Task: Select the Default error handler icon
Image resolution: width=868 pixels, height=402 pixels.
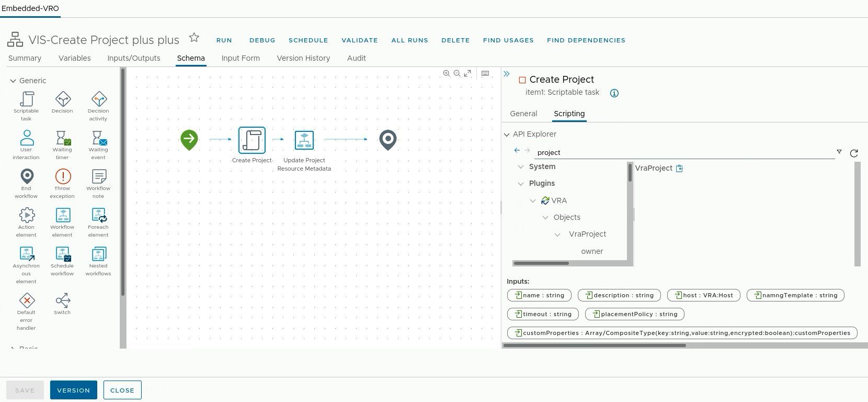Action: pyautogui.click(x=27, y=300)
